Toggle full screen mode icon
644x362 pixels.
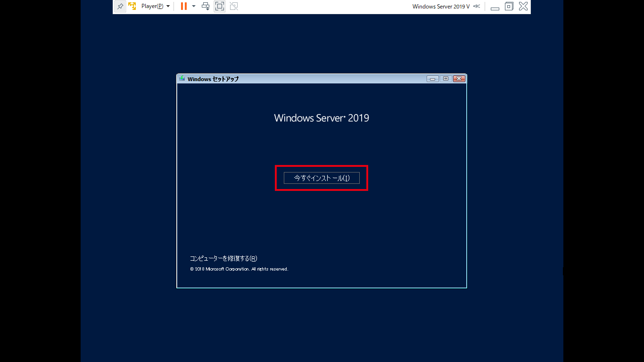tap(220, 7)
